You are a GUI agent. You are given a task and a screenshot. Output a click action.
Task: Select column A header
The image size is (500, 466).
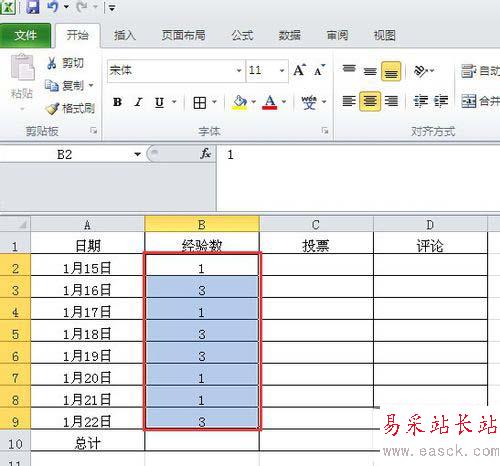[87, 224]
